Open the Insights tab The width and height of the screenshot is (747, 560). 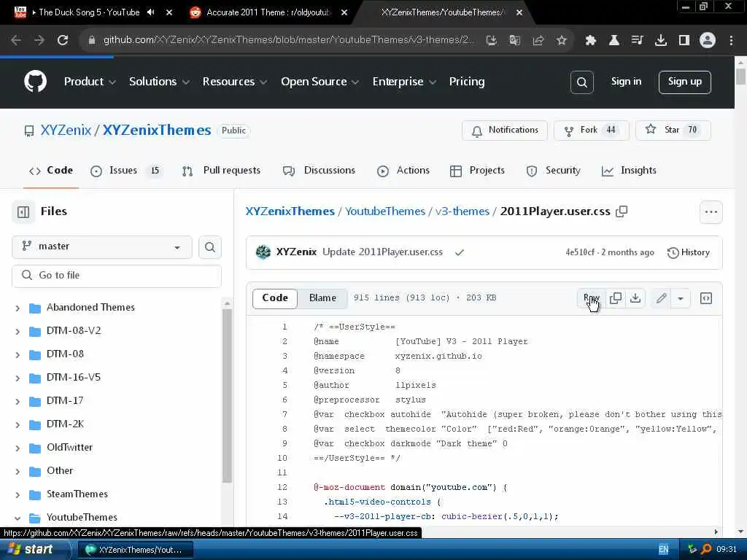tap(629, 171)
